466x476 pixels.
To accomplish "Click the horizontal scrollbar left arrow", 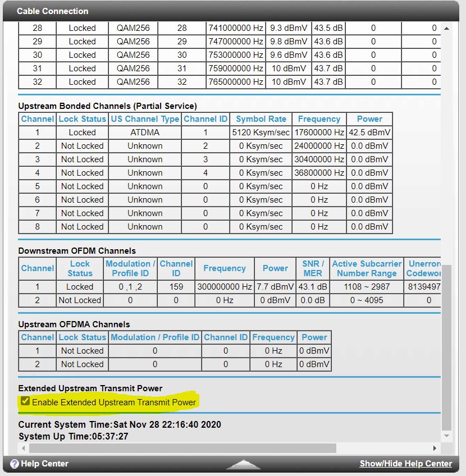I will 22,448.
